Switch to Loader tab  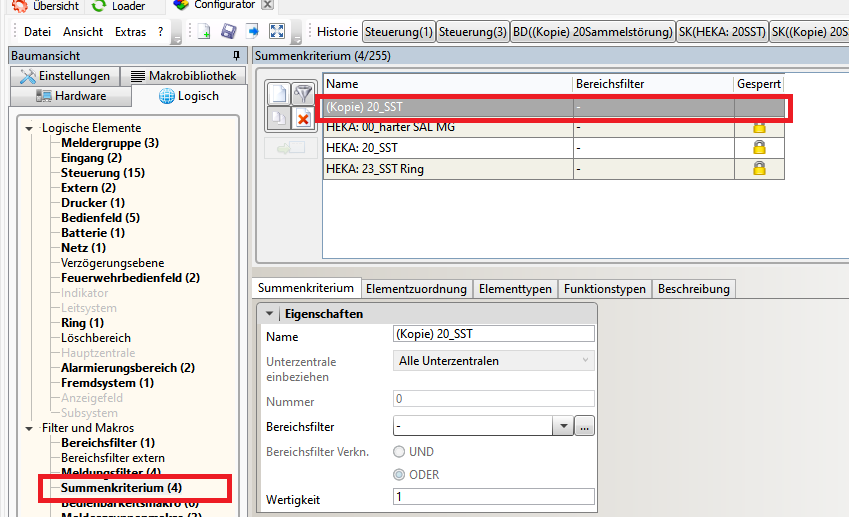tap(119, 6)
